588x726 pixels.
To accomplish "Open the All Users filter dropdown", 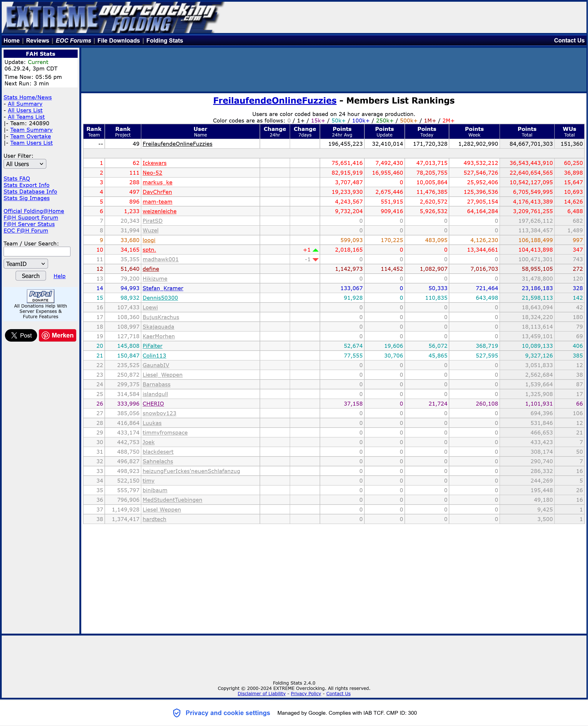I will [x=25, y=164].
